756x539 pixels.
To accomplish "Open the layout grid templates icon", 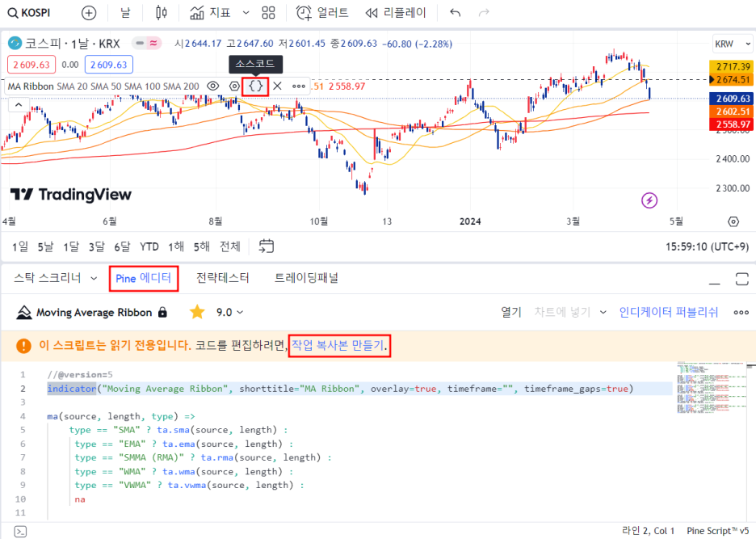I will (x=268, y=13).
